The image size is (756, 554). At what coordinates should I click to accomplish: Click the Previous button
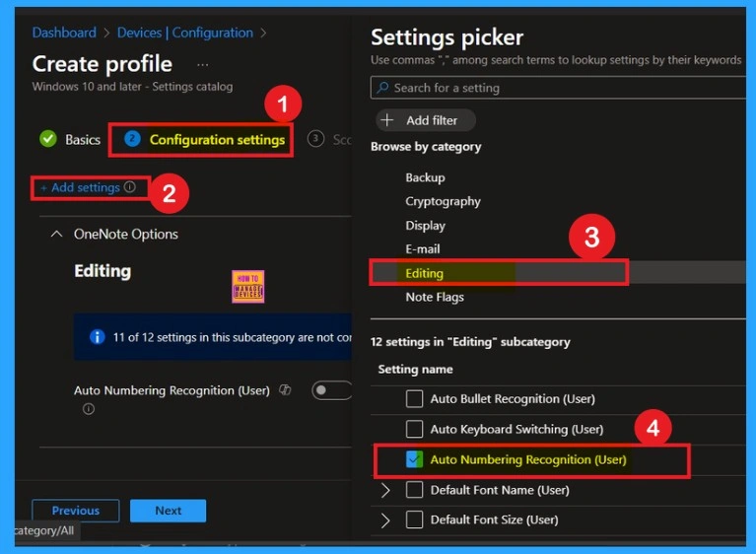click(x=76, y=511)
